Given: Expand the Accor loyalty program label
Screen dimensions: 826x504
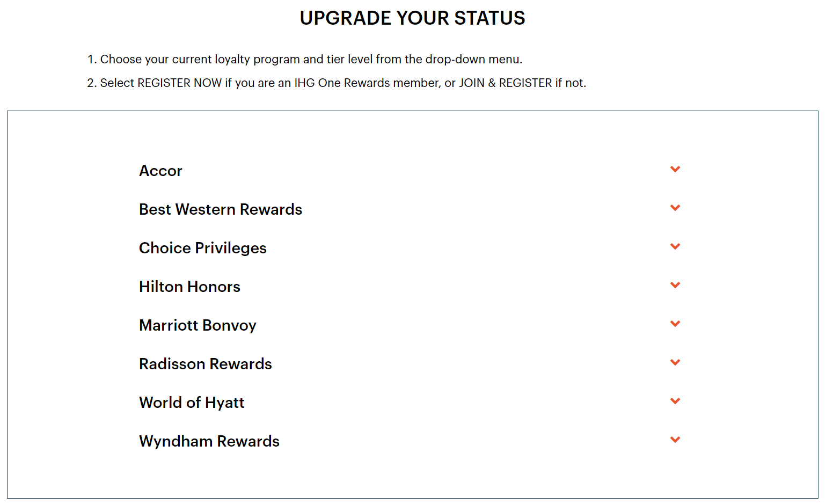Looking at the screenshot, I should [x=160, y=171].
